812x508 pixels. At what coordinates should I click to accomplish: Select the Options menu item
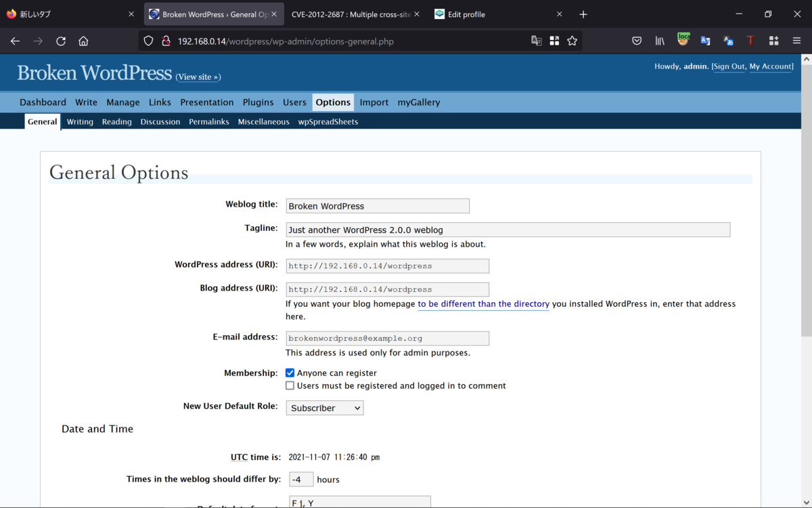tap(333, 102)
